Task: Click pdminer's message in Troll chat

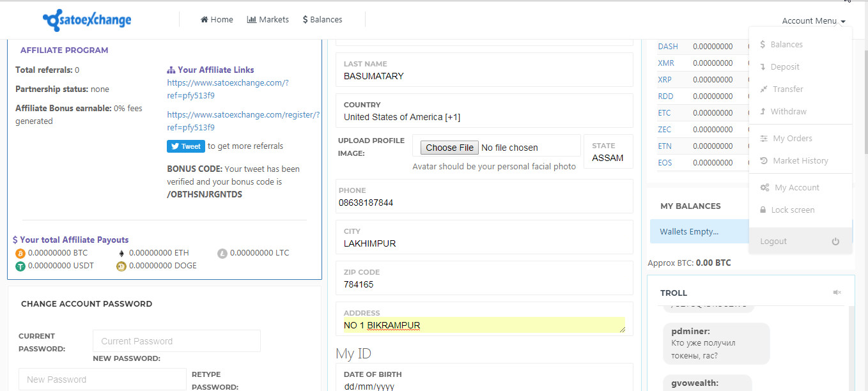Action: point(715,344)
